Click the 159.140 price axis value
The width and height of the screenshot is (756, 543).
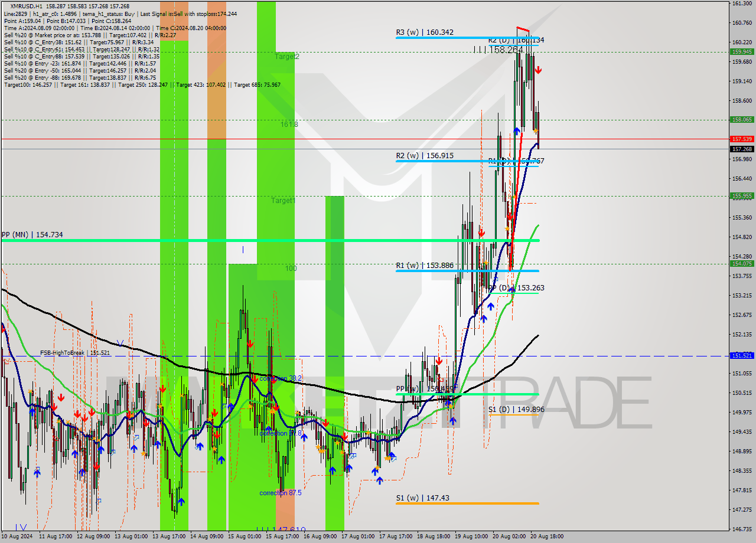pyautogui.click(x=742, y=81)
